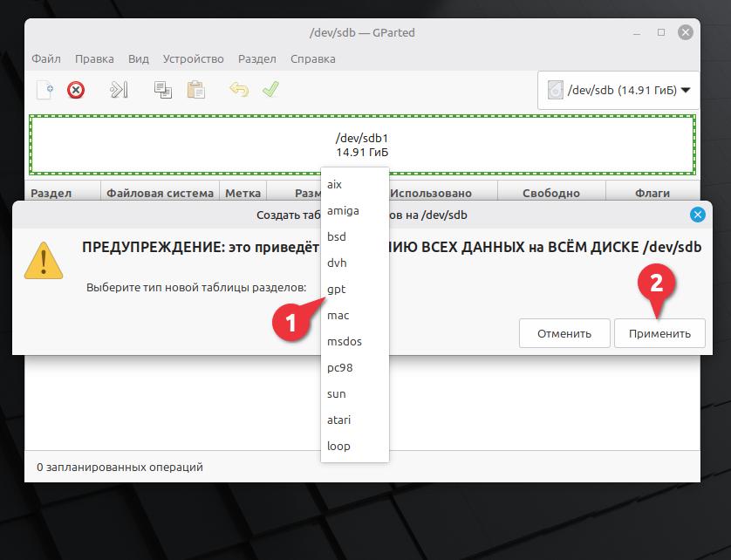Open the Правка menu

tap(94, 59)
